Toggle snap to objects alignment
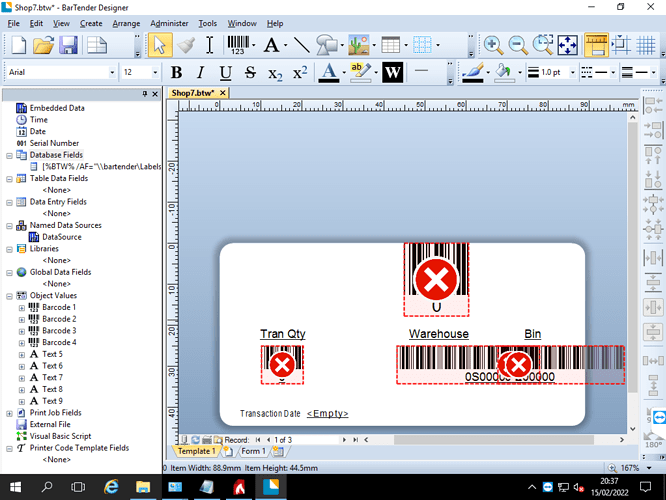Image resolution: width=666 pixels, height=500 pixels. point(621,45)
